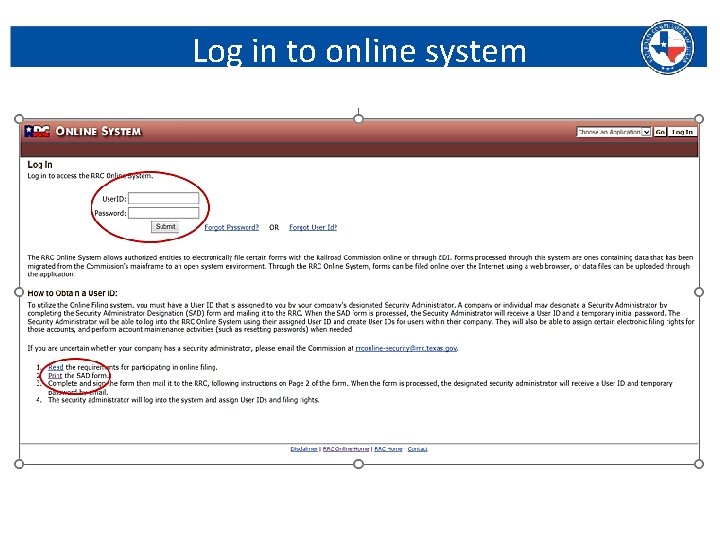Click the rrconline-security@rrc.texas.gov email link
The height and width of the screenshot is (540, 720).
point(406,348)
